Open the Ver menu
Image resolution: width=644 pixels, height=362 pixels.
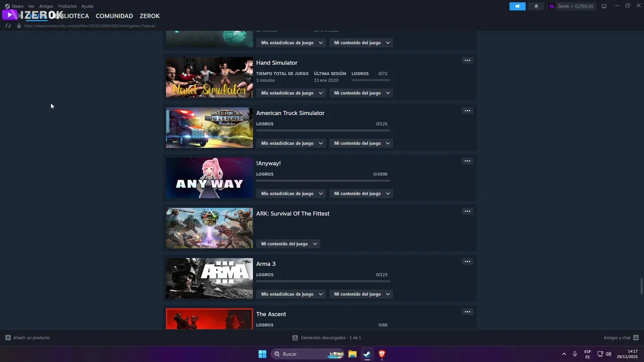31,6
